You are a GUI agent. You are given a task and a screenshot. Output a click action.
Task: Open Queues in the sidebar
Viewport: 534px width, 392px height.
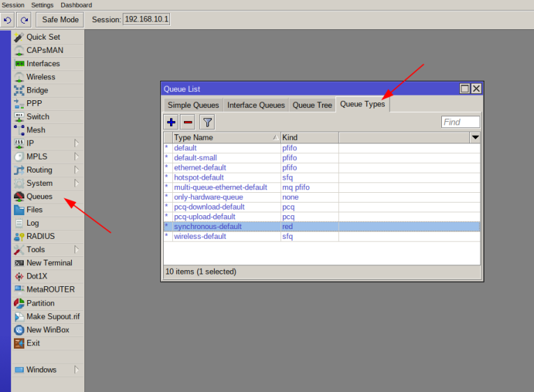39,196
